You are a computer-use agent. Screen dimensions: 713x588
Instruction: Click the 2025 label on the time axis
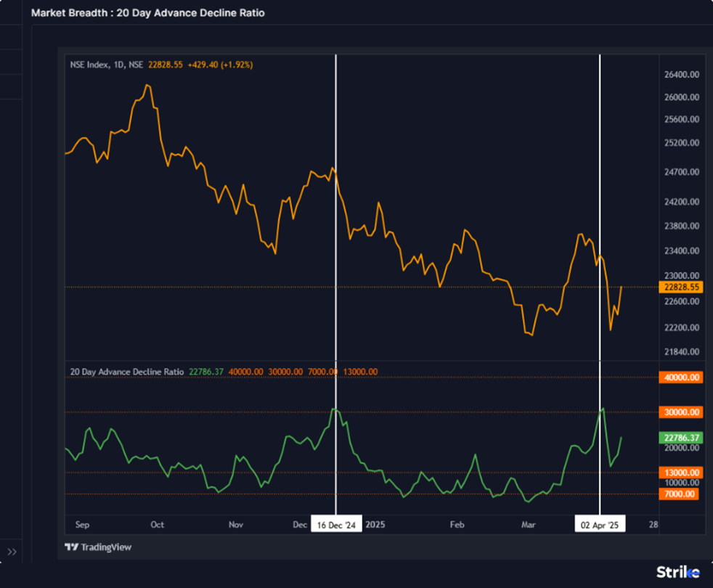376,524
